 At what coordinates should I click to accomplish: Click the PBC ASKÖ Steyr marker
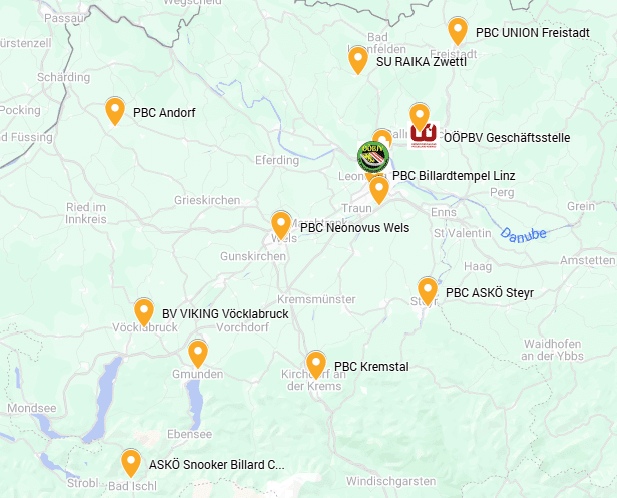pyautogui.click(x=428, y=291)
